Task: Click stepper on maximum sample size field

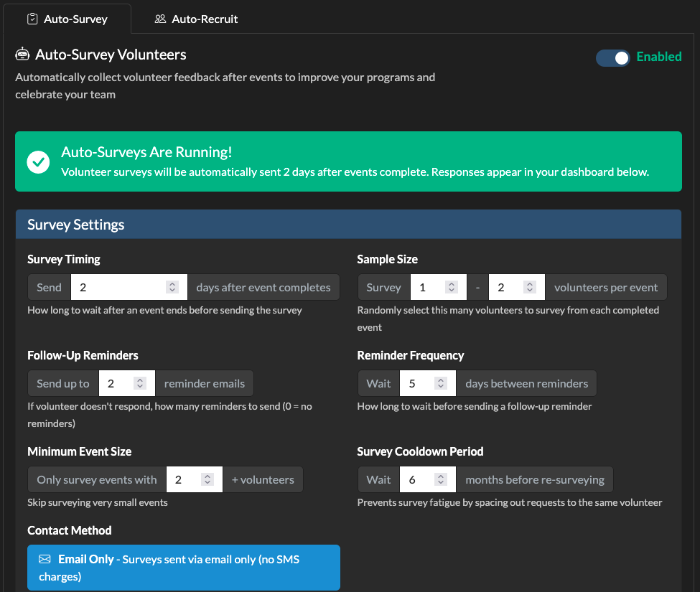Action: 529,287
